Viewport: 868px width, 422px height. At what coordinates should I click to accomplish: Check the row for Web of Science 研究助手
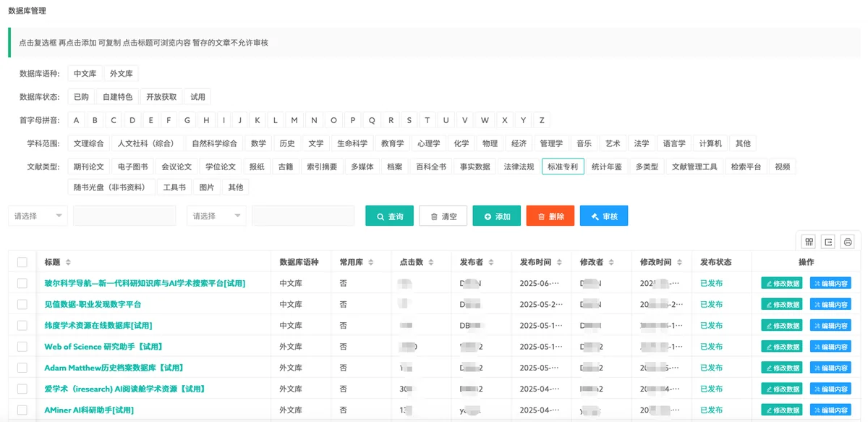tap(22, 346)
